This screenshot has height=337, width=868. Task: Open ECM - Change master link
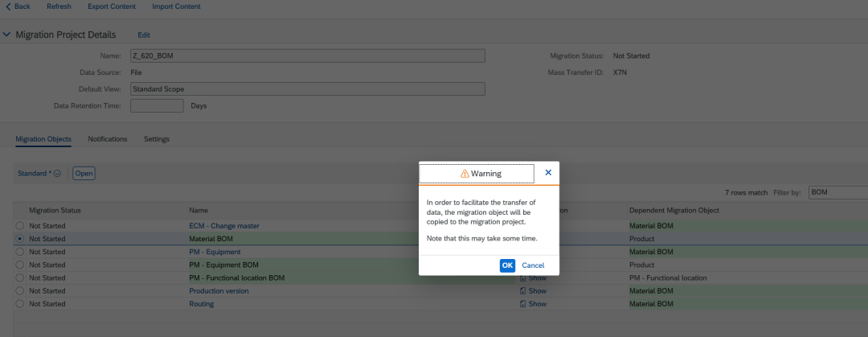pos(224,226)
